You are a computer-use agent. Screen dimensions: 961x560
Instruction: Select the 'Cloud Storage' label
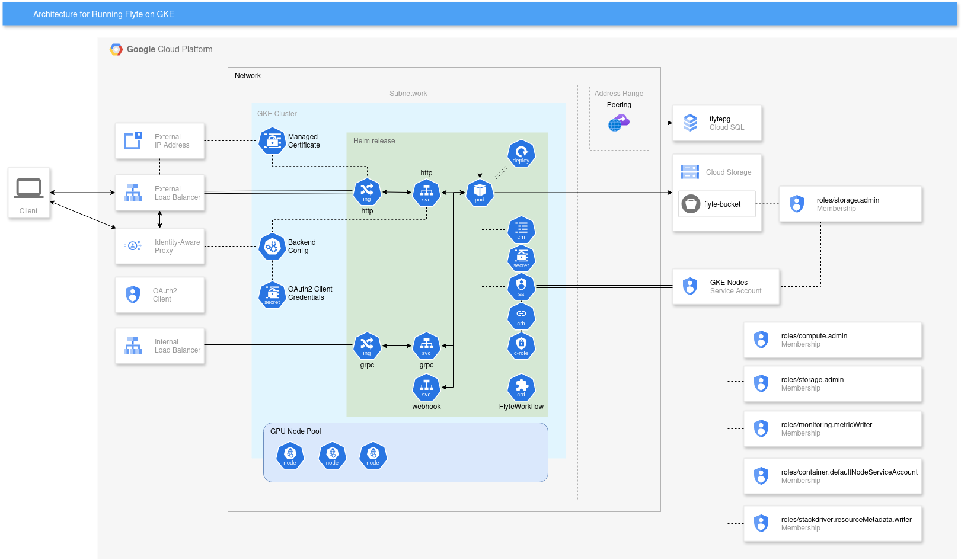coord(729,172)
